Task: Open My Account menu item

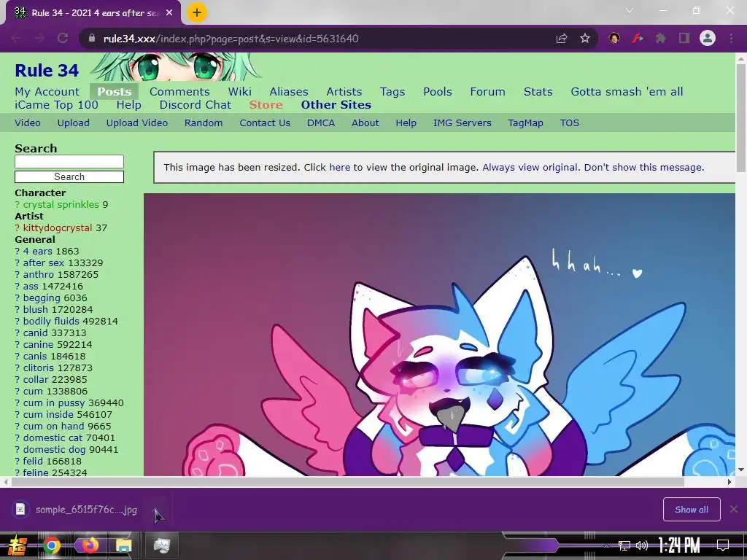Action: [47, 91]
